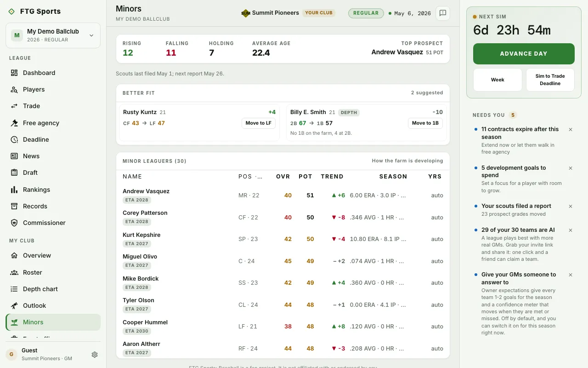588x368 pixels.
Task: Open Players from the sidebar
Action: [x=53, y=89]
